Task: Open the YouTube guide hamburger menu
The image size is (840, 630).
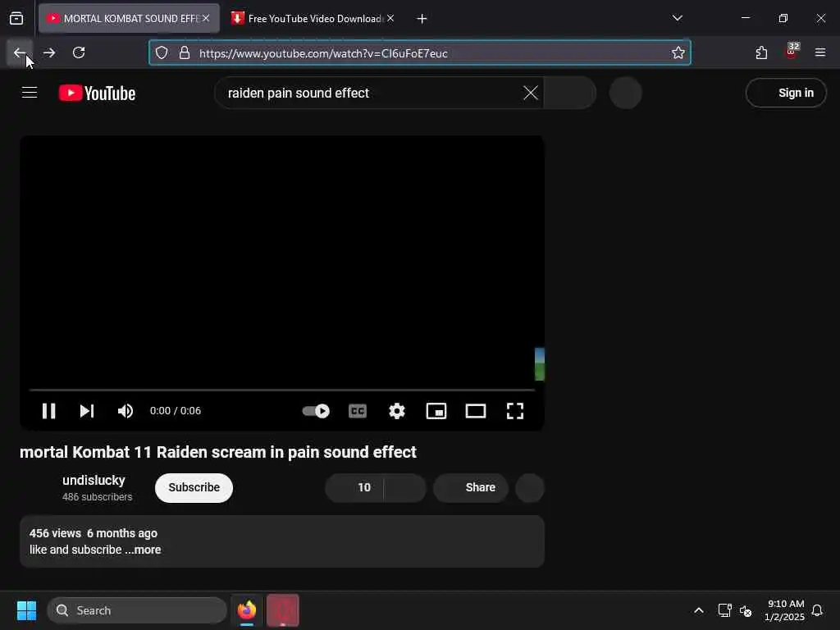Action: tap(30, 93)
